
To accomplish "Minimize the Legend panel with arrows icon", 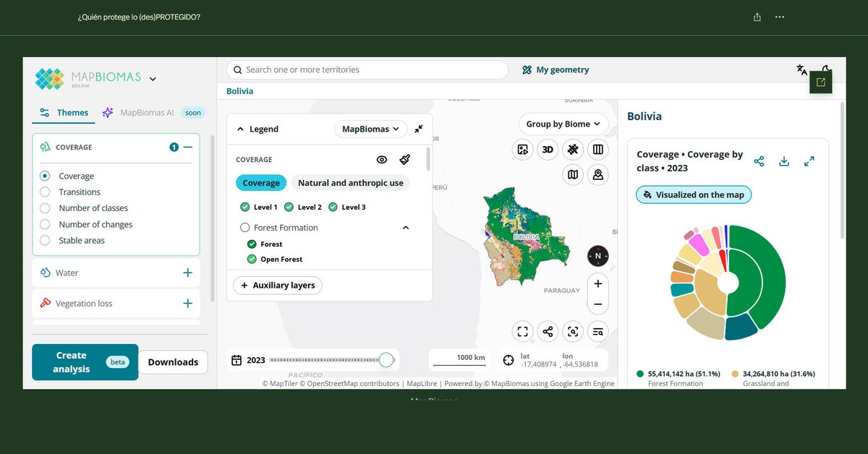I will (x=419, y=129).
